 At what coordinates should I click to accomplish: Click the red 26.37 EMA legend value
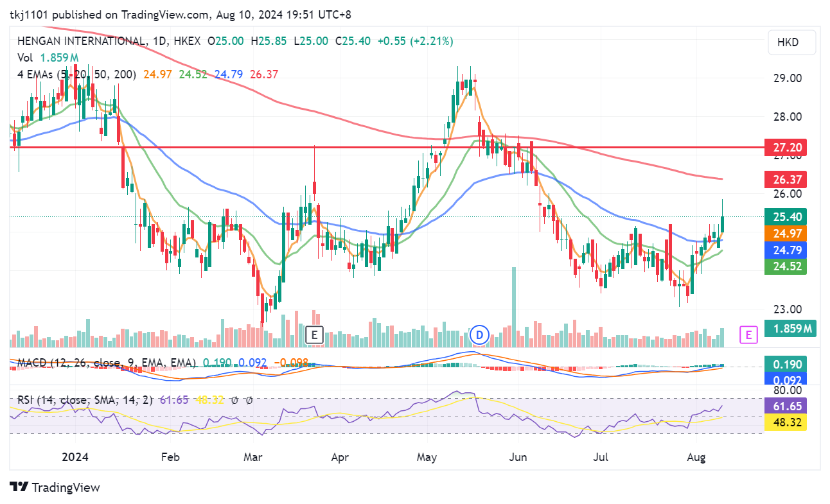coord(264,74)
